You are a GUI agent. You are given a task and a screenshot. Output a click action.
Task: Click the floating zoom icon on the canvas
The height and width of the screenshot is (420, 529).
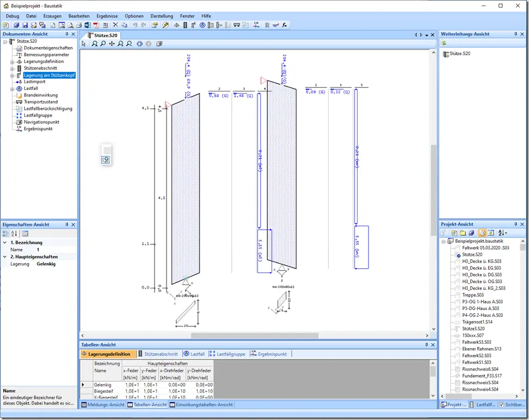[x=106, y=159]
